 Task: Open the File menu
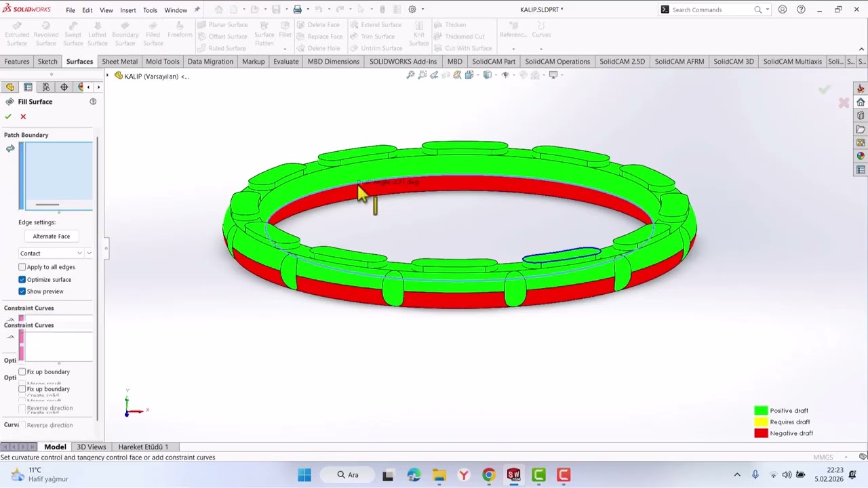71,10
